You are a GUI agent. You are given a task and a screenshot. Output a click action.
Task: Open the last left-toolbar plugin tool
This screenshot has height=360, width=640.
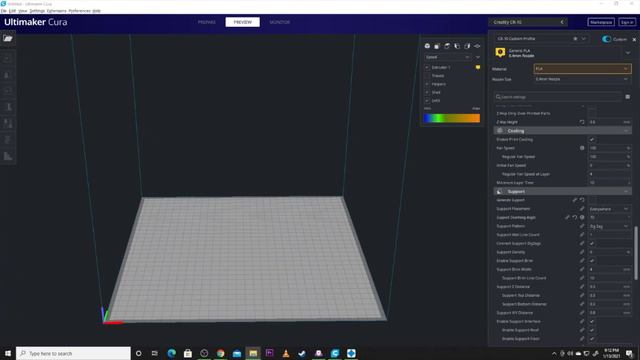click(x=7, y=156)
